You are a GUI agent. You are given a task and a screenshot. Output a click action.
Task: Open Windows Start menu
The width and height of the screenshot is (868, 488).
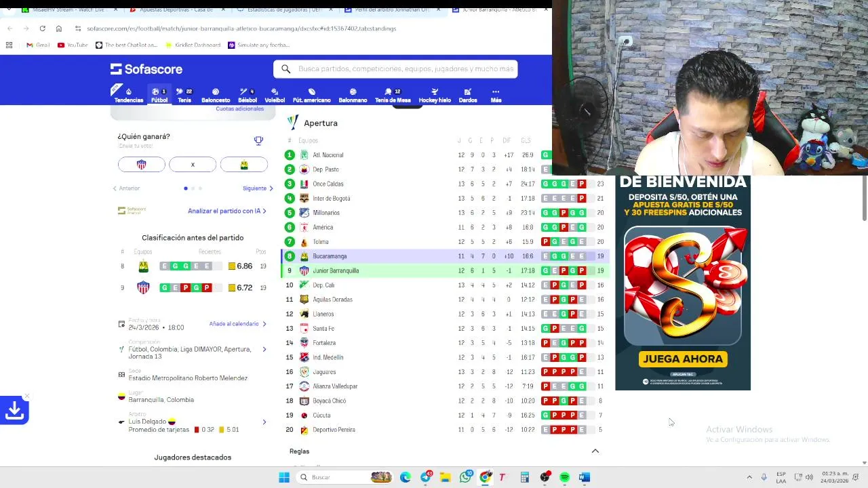(x=284, y=477)
